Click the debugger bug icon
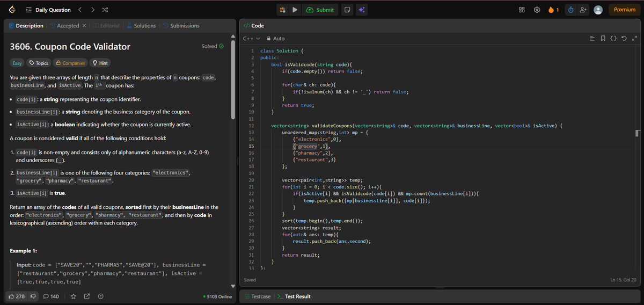This screenshot has width=644, height=305. 283,10
